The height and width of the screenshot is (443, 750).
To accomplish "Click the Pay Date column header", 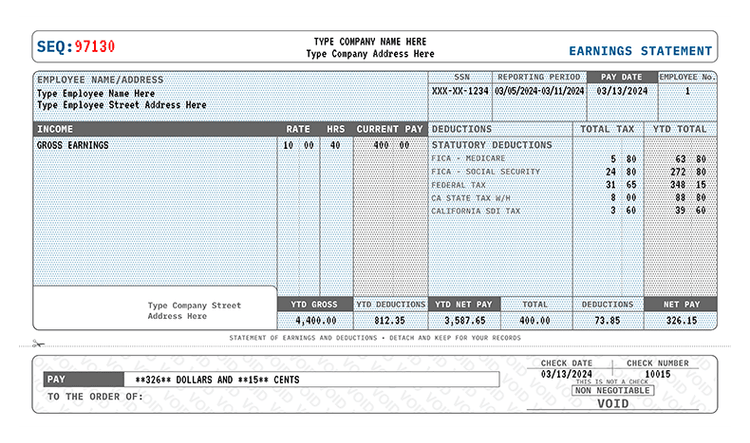I will click(621, 76).
